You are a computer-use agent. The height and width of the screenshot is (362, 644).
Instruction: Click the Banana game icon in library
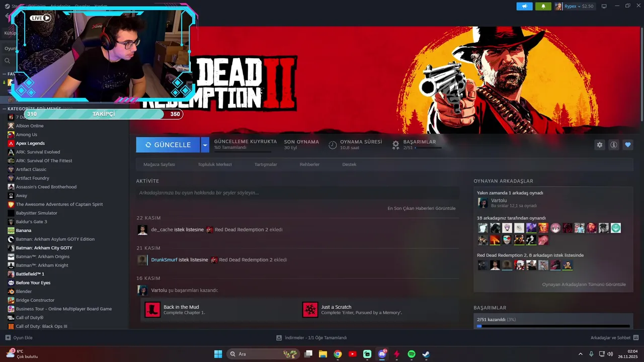tap(11, 230)
